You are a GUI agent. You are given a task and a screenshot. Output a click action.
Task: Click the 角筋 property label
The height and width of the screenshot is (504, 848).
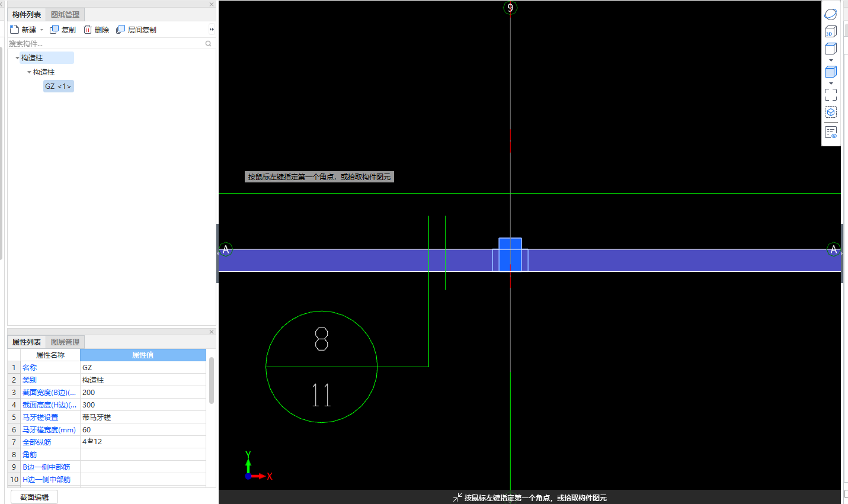[30, 455]
